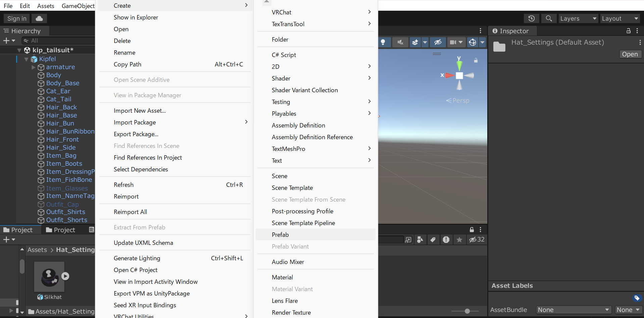Click the Sign in button

click(x=16, y=18)
